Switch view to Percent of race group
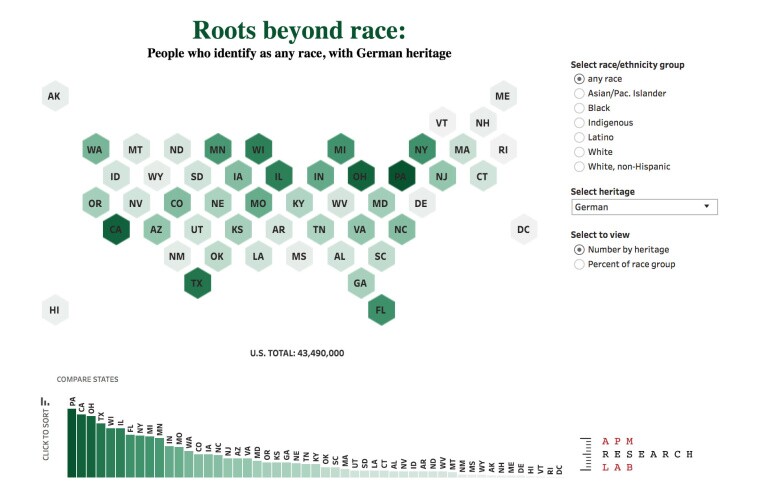 point(579,264)
